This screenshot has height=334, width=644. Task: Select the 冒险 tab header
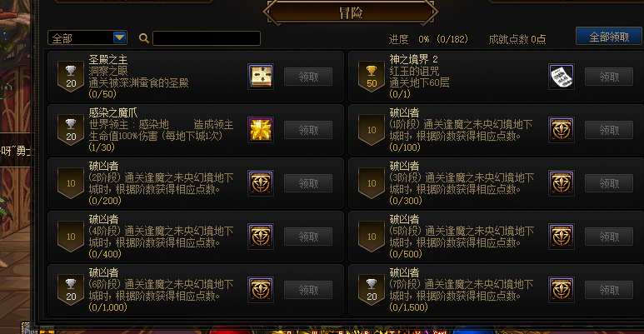pyautogui.click(x=351, y=12)
